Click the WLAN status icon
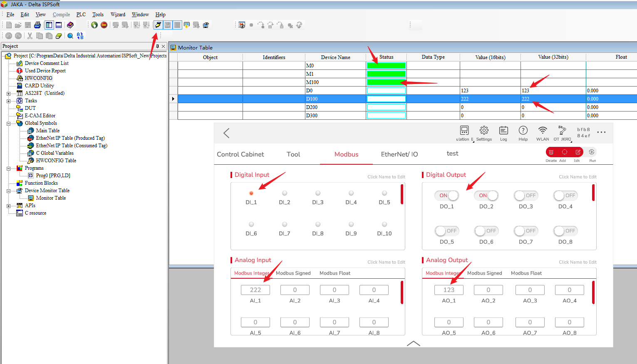This screenshot has height=364, width=637. point(542,131)
